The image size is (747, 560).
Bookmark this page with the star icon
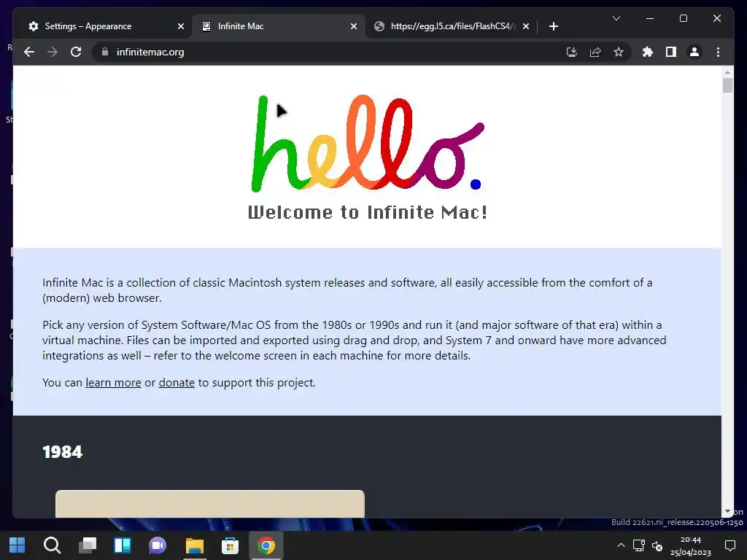[x=619, y=52]
